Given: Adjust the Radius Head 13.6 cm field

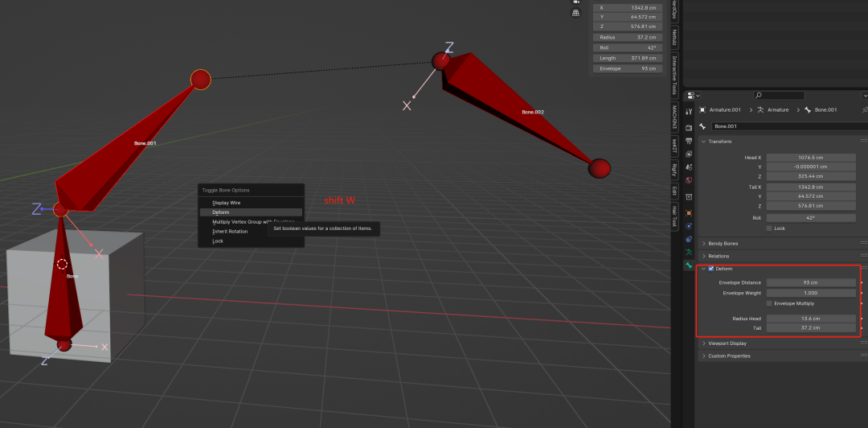Looking at the screenshot, I should click(x=811, y=319).
